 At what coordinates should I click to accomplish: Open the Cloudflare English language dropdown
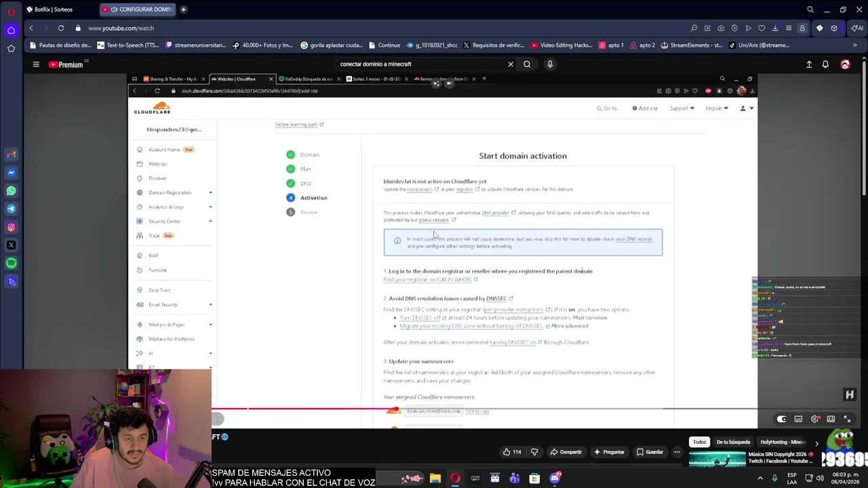717,108
